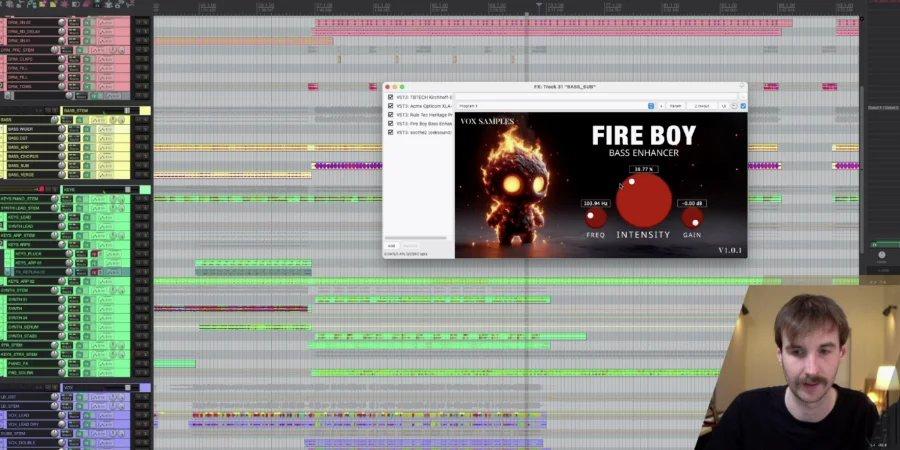The width and height of the screenshot is (900, 450).
Task: Click playhead marker on timeline ruler
Action: (538, 6)
